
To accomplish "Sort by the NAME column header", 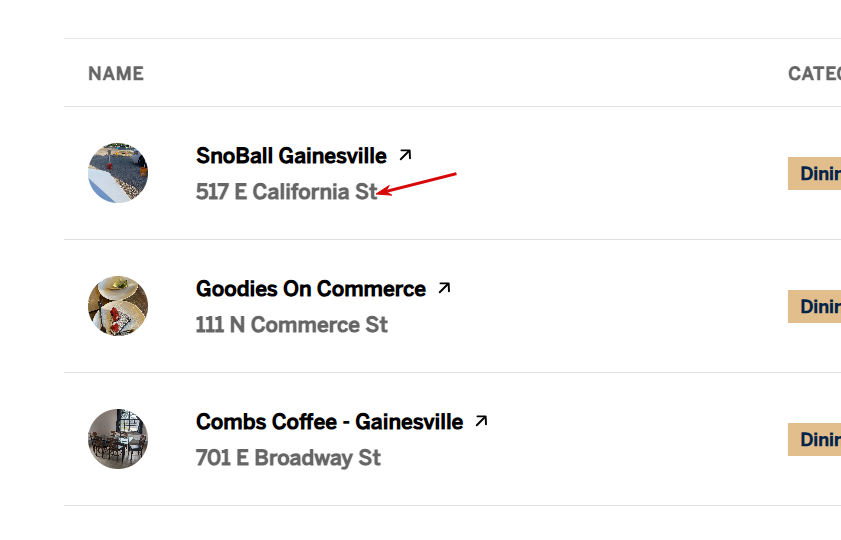I will (116, 73).
